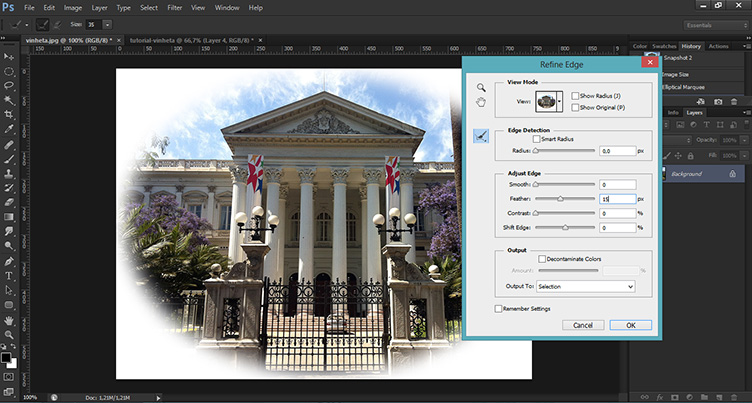Select the Eyedropper tool
This screenshot has width=752, height=403.
(9, 130)
